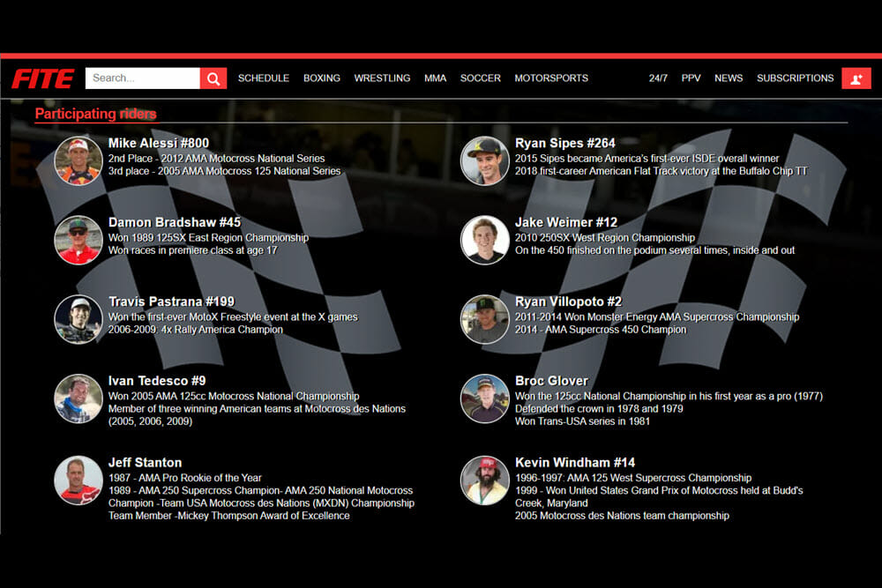
Task: Open the Boxing section
Action: tap(321, 78)
